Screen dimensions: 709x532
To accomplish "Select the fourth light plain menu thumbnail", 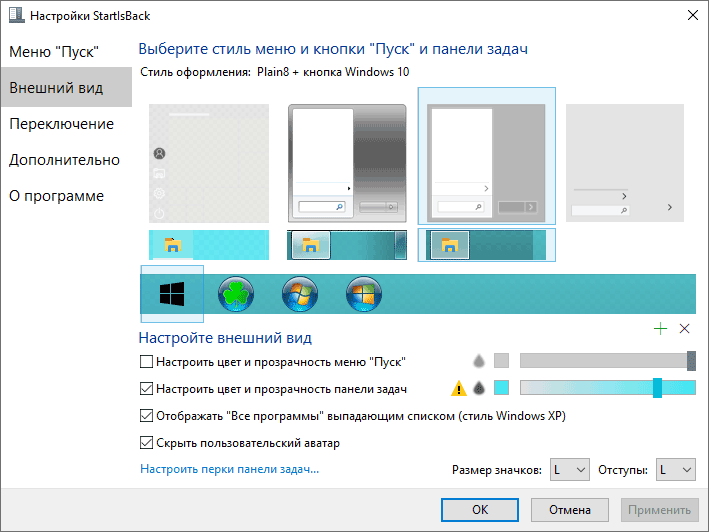I will pyautogui.click(x=625, y=163).
